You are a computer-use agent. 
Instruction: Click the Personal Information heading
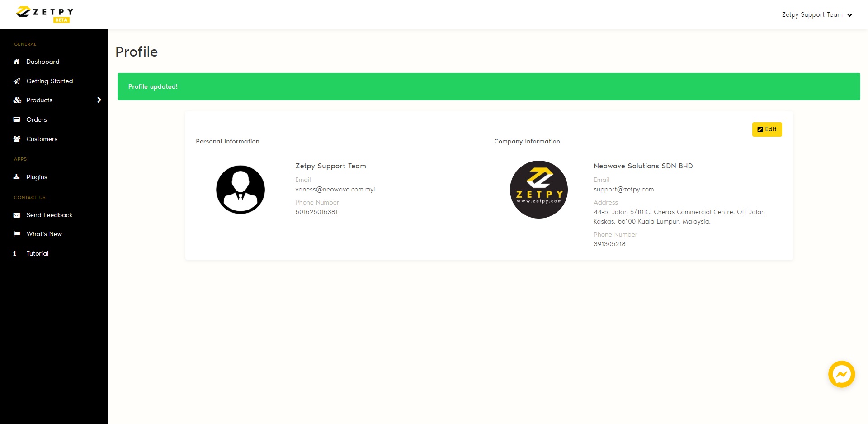click(227, 141)
